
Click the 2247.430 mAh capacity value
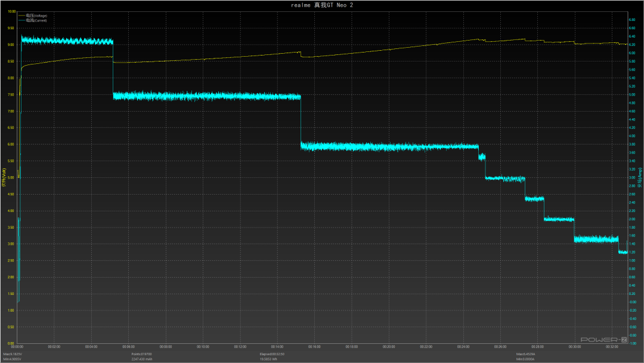[142, 359]
